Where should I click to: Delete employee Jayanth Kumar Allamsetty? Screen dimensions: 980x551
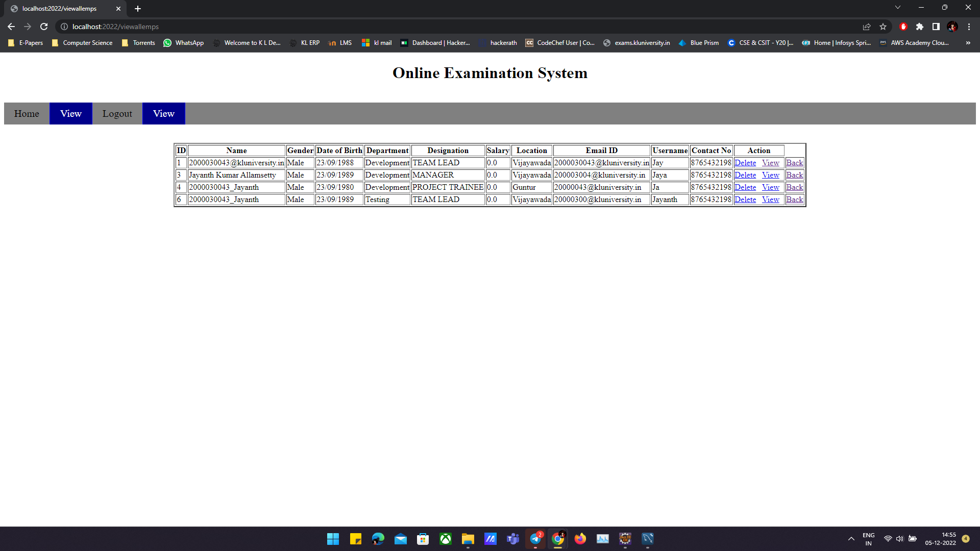click(745, 174)
